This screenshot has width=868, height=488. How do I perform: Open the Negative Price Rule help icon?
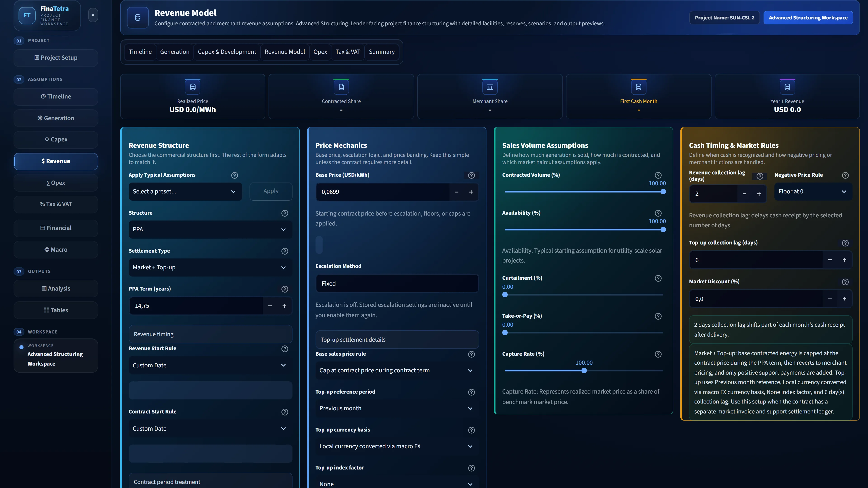click(845, 175)
